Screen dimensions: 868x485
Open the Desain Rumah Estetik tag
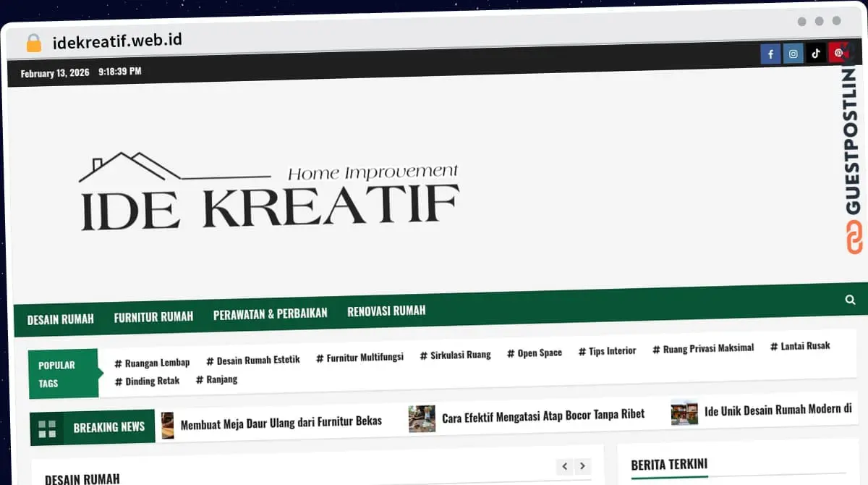[253, 360]
